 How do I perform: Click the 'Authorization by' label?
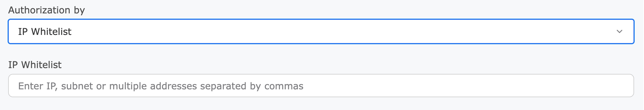point(46,10)
